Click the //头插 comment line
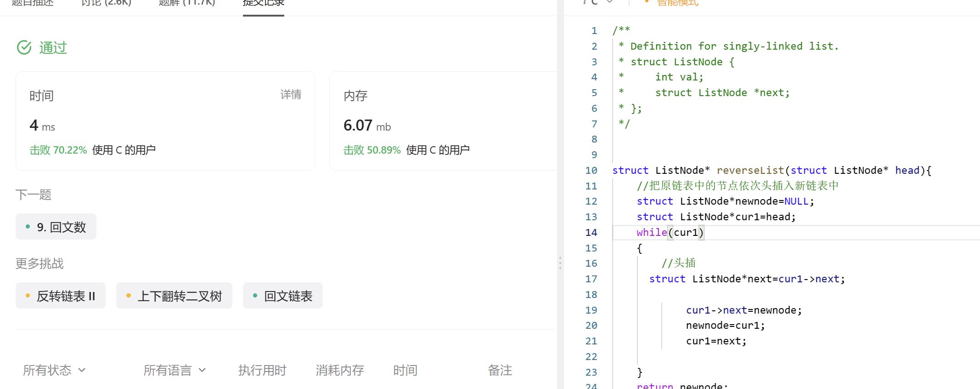The height and width of the screenshot is (389, 980). coord(678,263)
